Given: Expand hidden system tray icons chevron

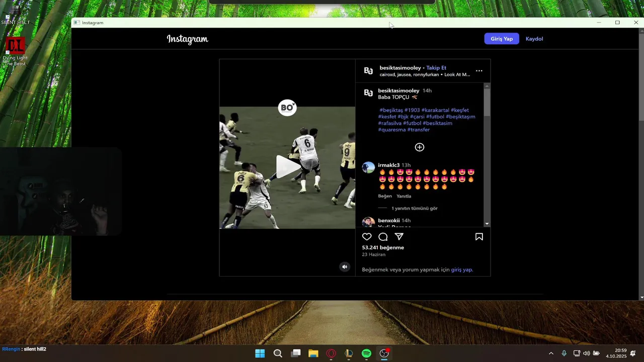Looking at the screenshot, I should 551,353.
